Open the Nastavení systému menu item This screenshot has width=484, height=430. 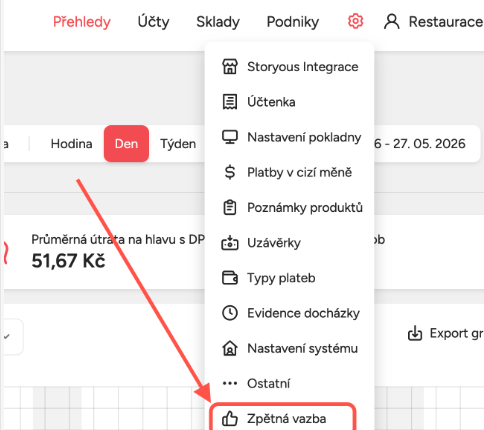pyautogui.click(x=289, y=348)
